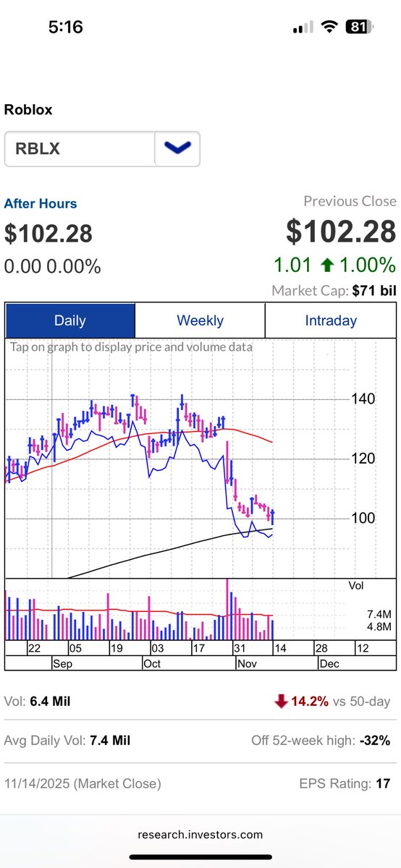
Task: Click the Avg Daily Vol: 7.4 Mil statistic
Action: pos(67,741)
